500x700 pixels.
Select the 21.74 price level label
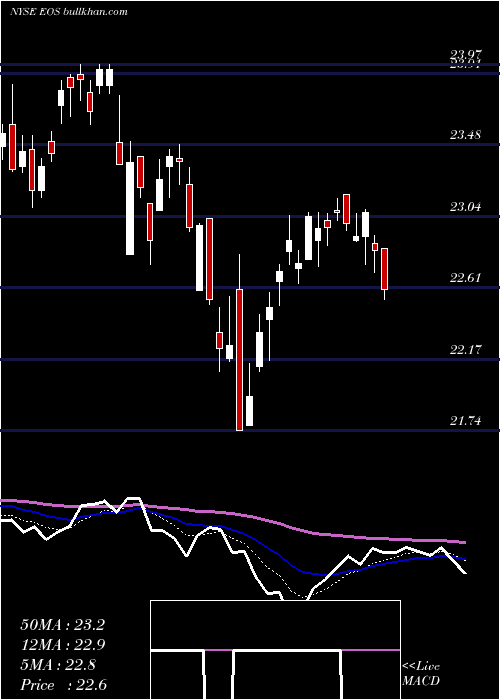pyautogui.click(x=466, y=421)
